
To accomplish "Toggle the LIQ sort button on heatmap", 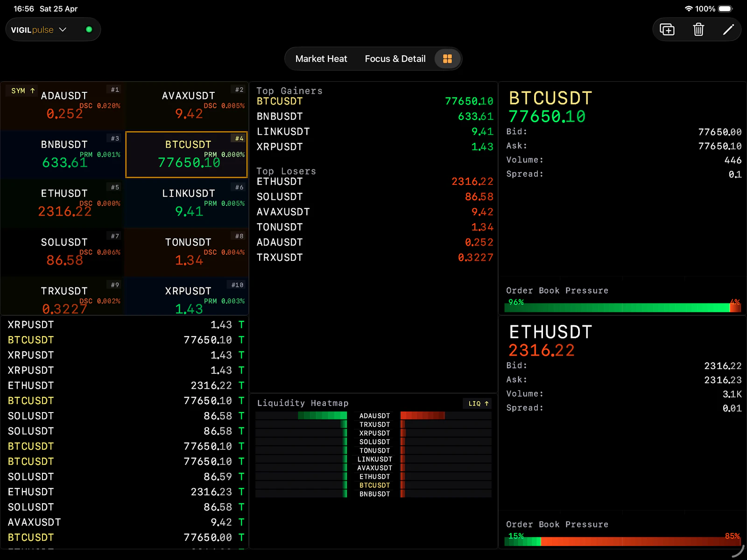I will [x=479, y=403].
